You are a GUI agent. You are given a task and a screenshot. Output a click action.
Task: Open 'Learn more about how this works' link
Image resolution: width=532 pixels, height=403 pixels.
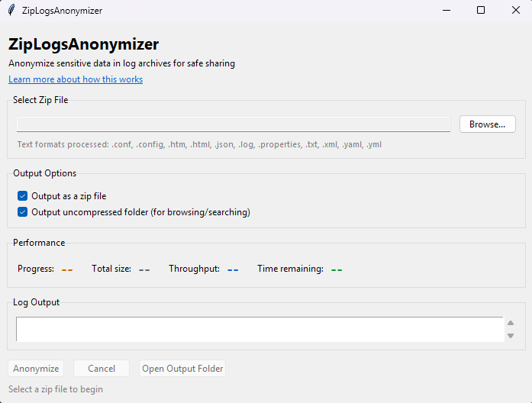76,79
